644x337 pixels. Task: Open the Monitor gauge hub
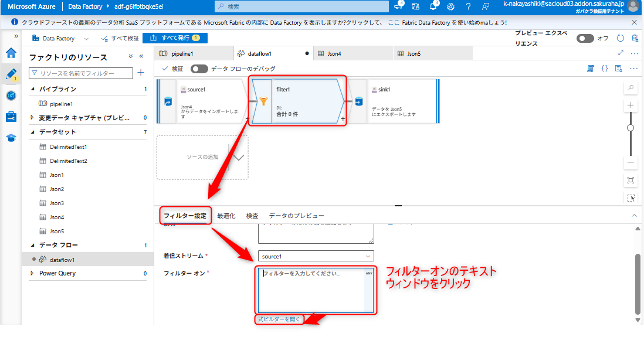(11, 96)
